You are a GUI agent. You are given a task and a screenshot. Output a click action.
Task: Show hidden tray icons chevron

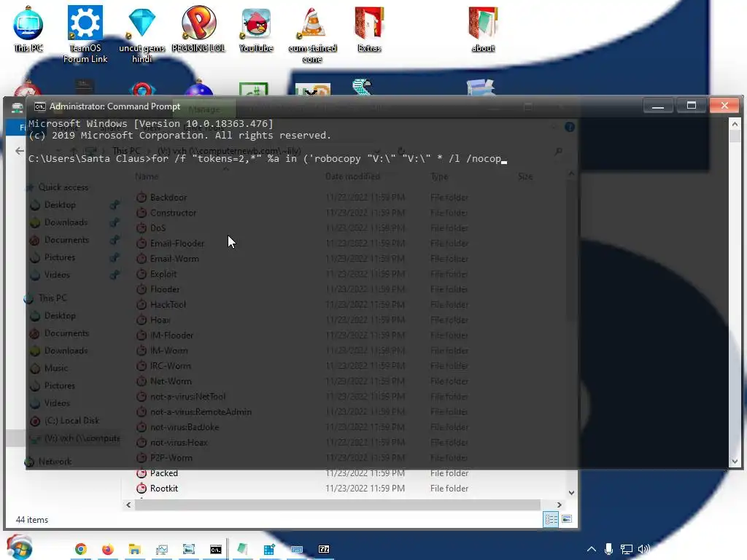coord(591,549)
